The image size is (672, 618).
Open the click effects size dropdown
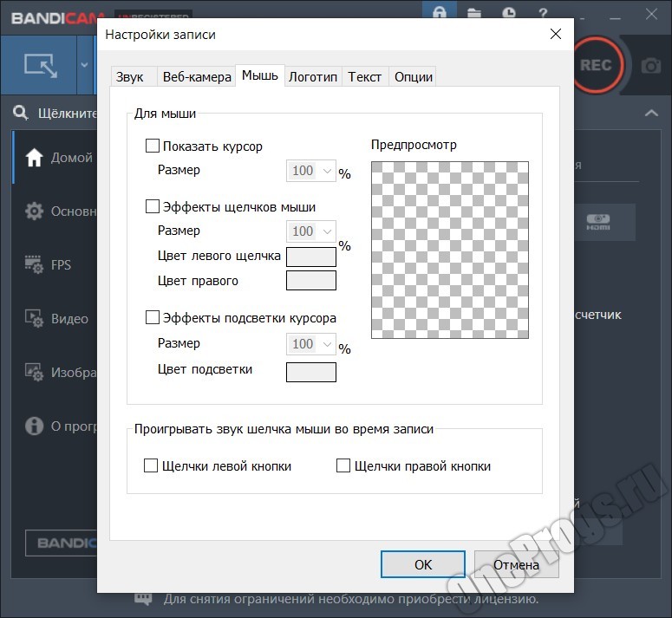tap(310, 231)
